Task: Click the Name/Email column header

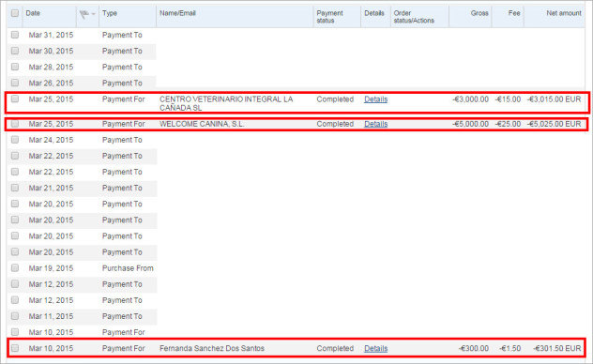Action: (177, 13)
